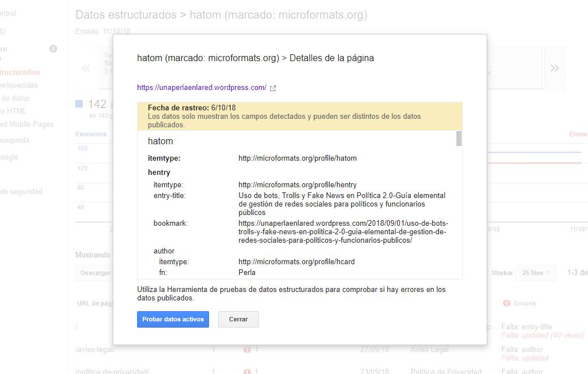Open Tarjetas enriquecidas in the sidebar

coord(23,85)
